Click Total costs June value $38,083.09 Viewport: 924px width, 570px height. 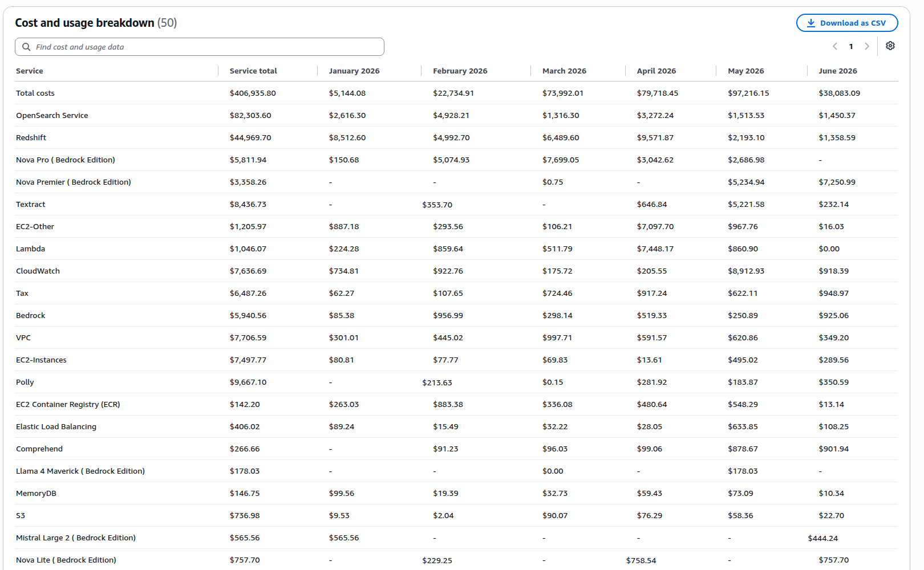click(x=839, y=93)
